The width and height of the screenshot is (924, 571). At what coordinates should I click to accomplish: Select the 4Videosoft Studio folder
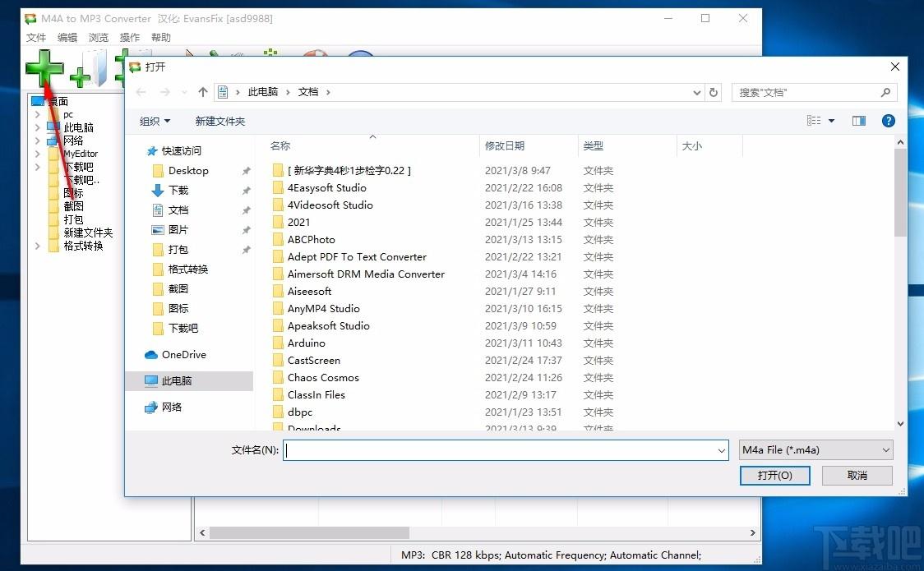pyautogui.click(x=330, y=205)
